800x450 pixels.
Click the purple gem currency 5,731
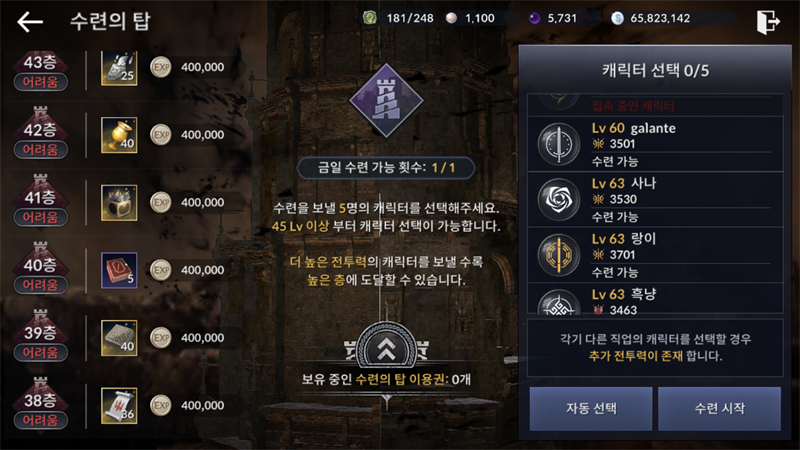pos(553,18)
